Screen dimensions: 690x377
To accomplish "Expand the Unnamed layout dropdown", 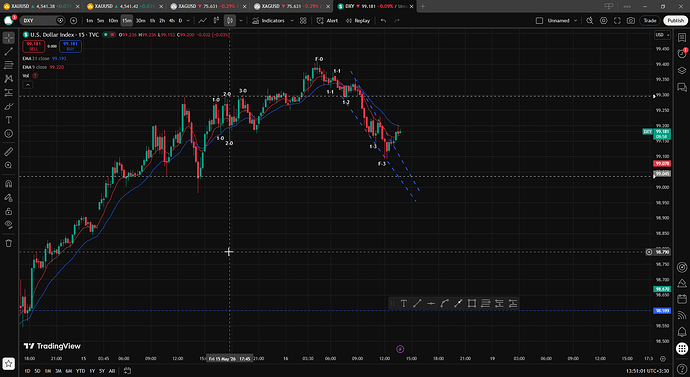I will tap(575, 21).
